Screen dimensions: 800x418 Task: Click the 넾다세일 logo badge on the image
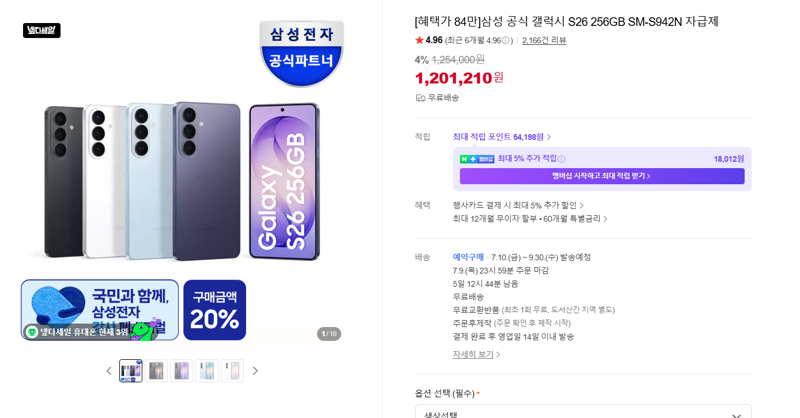pyautogui.click(x=42, y=31)
